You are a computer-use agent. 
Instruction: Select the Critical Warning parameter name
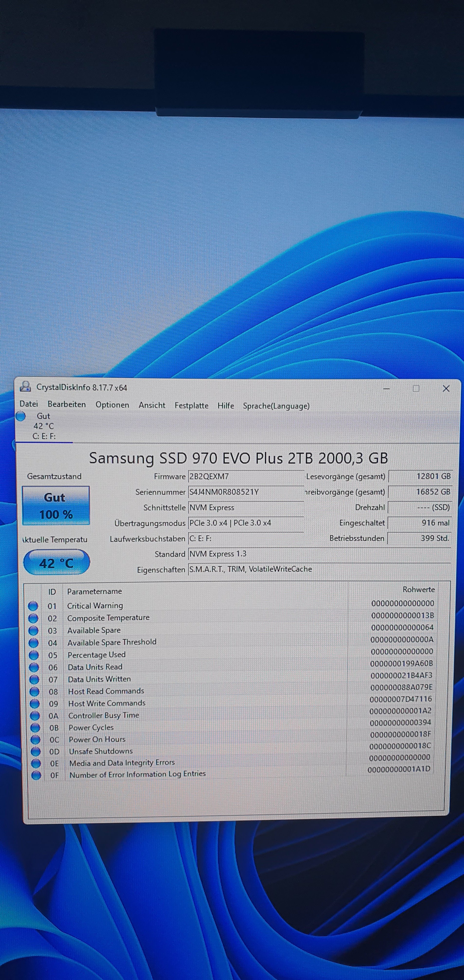point(95,605)
